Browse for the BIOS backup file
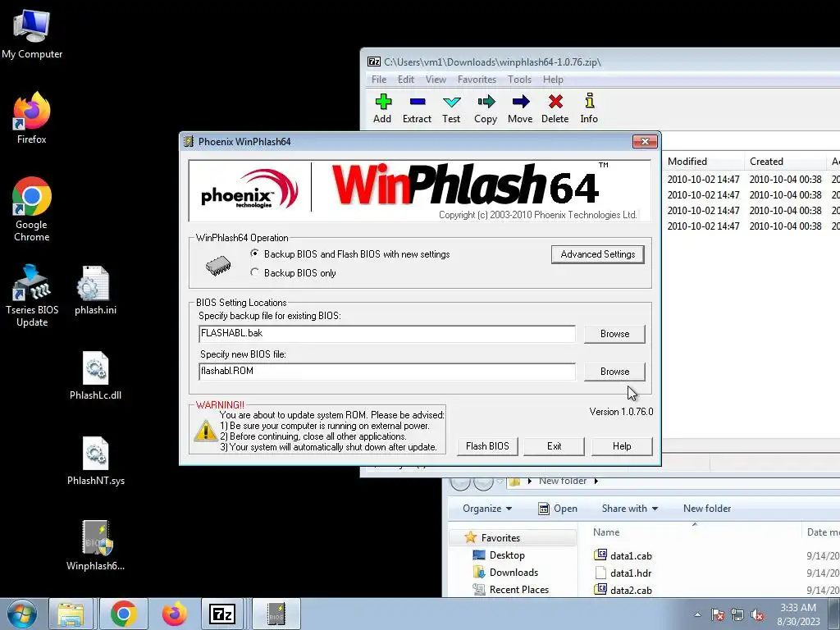The image size is (840, 630). 614,333
